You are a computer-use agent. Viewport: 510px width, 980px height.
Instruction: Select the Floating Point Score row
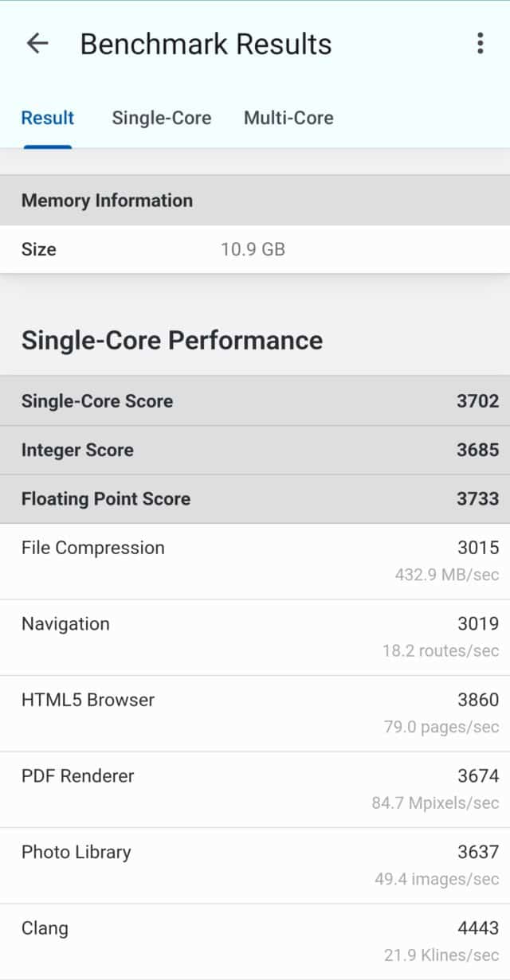click(255, 499)
